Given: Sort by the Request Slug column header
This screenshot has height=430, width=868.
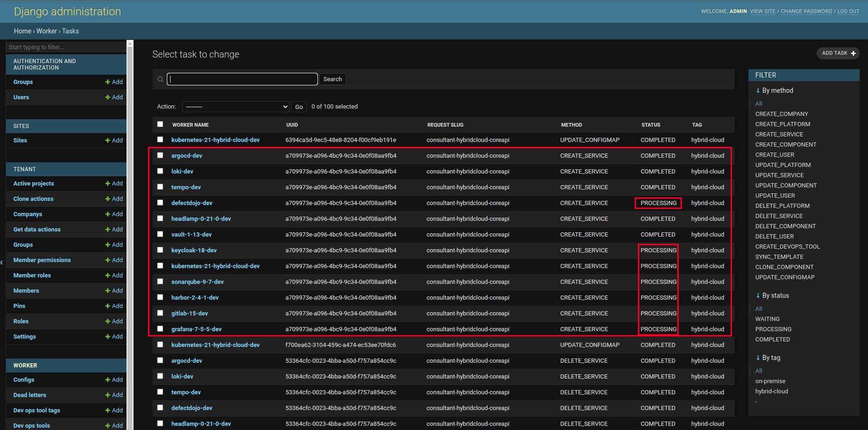Looking at the screenshot, I should [x=445, y=125].
